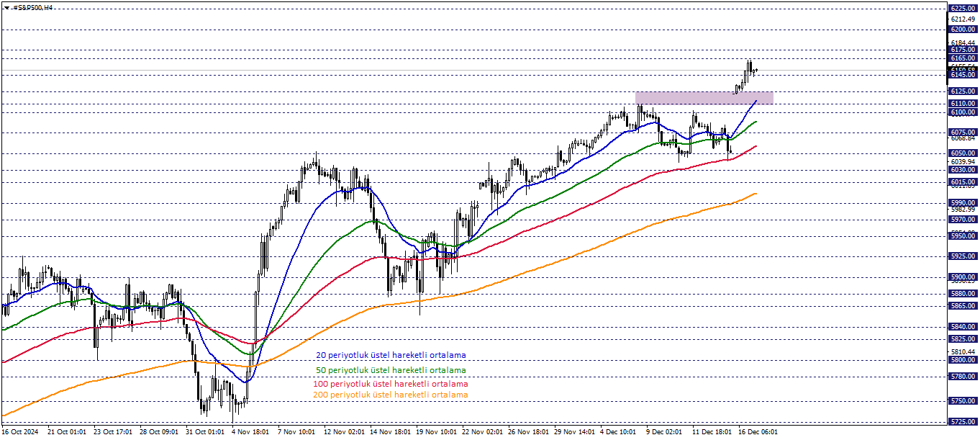
Task: Click the 5990.00 price level label
Action: click(x=963, y=203)
